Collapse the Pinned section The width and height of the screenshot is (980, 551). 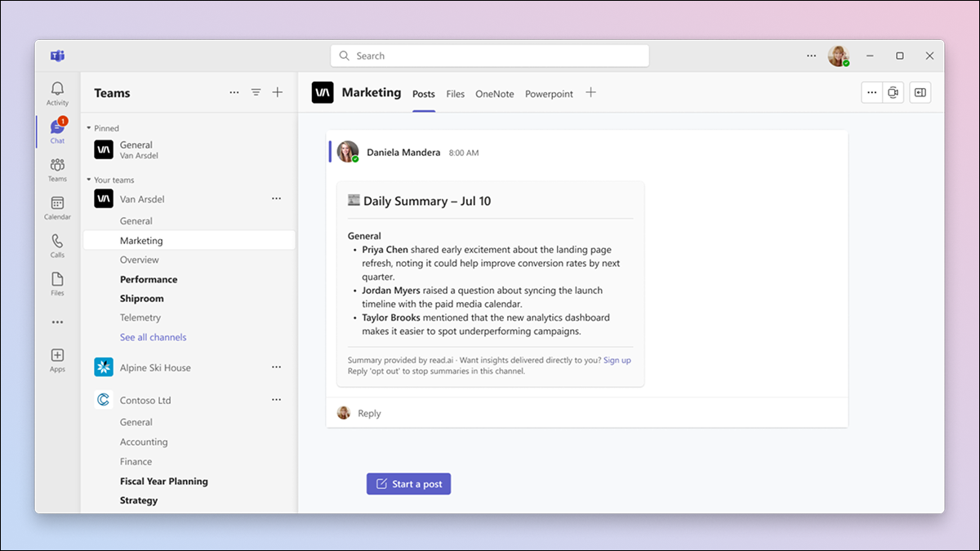point(89,128)
